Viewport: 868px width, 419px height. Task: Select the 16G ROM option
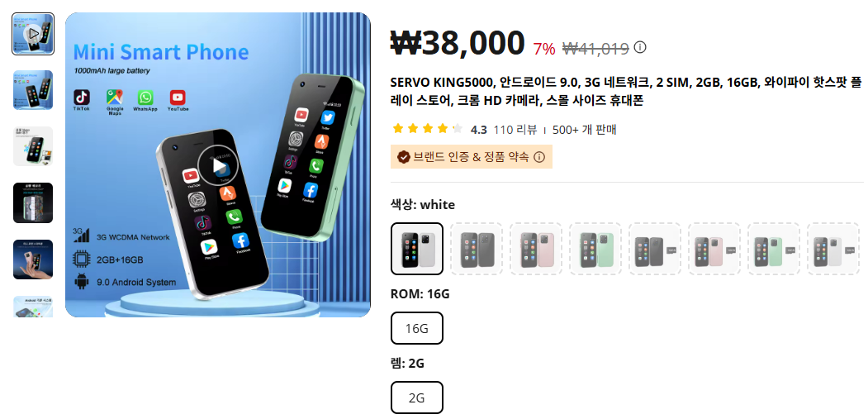[x=417, y=328]
